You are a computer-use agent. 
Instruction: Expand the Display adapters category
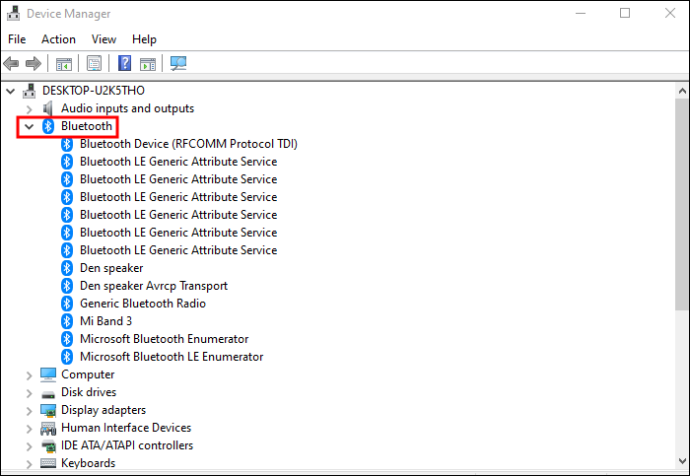(29, 411)
